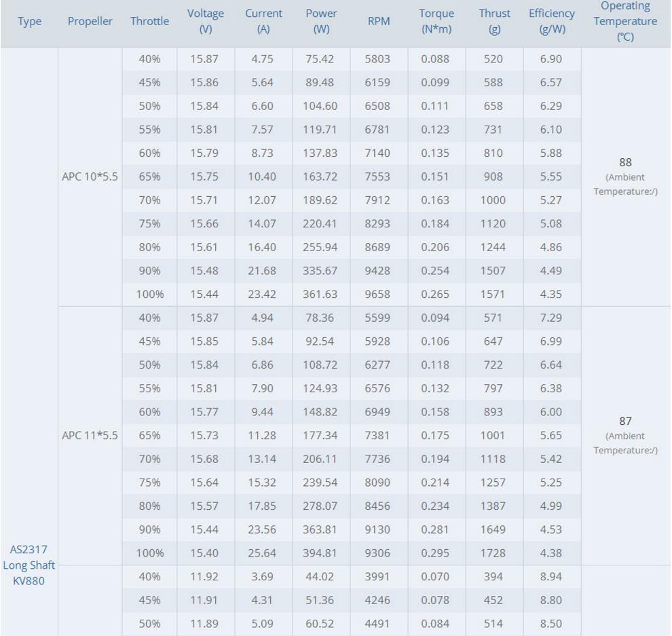Select the Power (W) column header

pos(322,22)
